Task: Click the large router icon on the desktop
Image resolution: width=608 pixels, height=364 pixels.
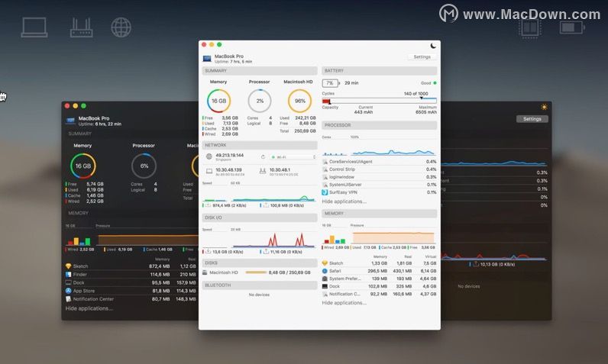Action: (82, 27)
